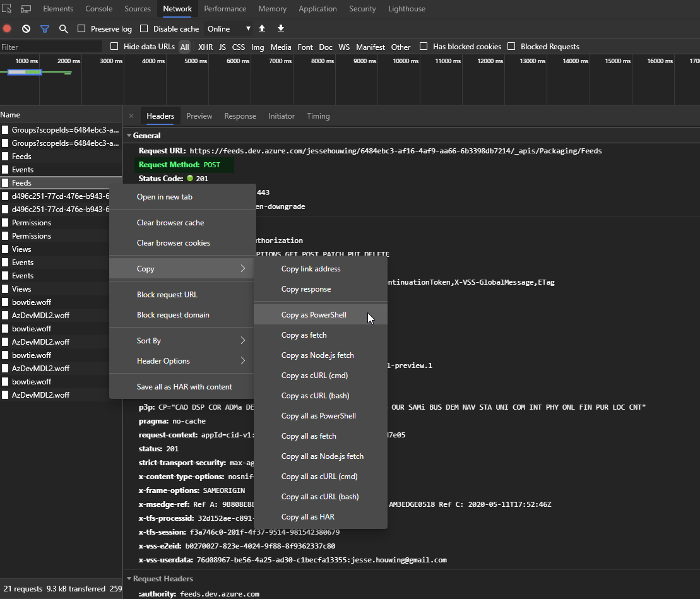
Task: Select the inspect element picker icon
Action: click(8, 9)
